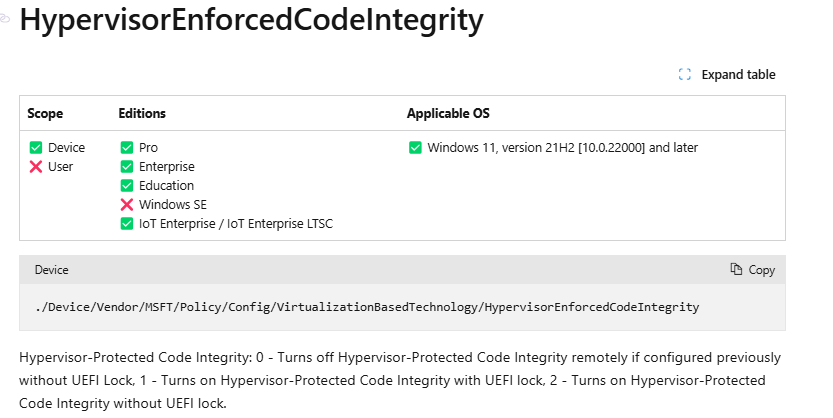Click the Hypervisor-Protected Code Integrity description paragraph
Screen dimensions: 833x418
tap(400, 380)
